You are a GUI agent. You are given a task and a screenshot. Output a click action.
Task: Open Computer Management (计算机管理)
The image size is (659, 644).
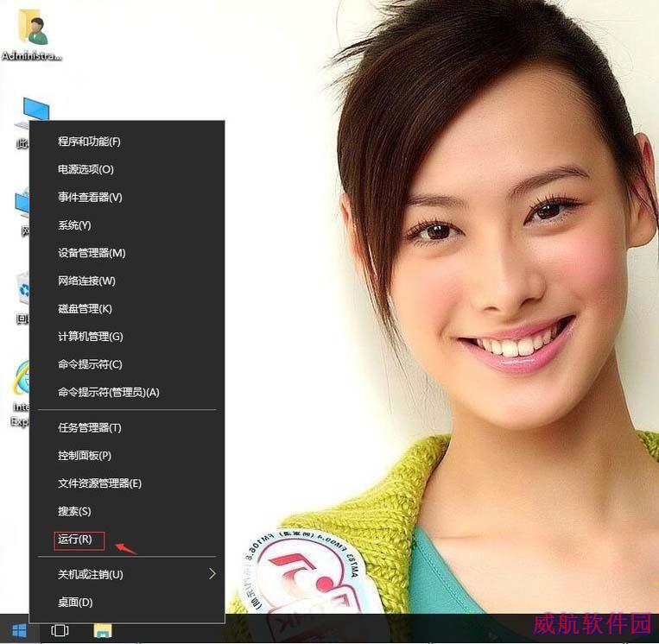[127, 337]
